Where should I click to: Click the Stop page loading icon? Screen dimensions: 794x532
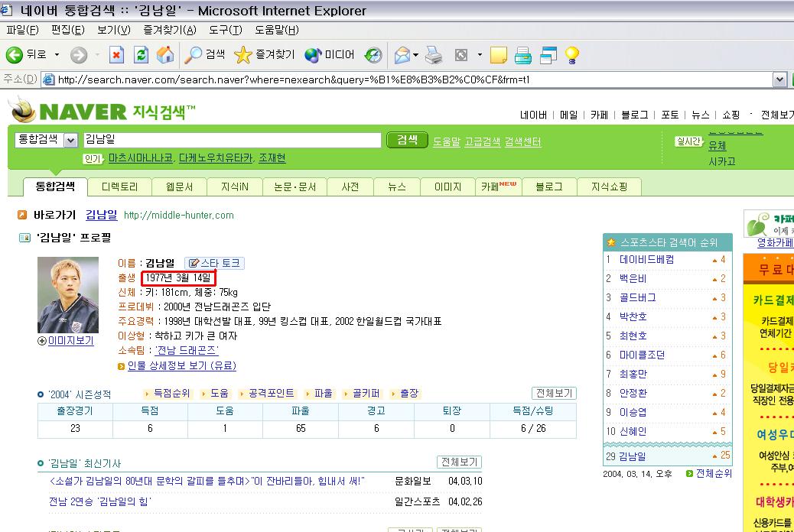coord(116,55)
